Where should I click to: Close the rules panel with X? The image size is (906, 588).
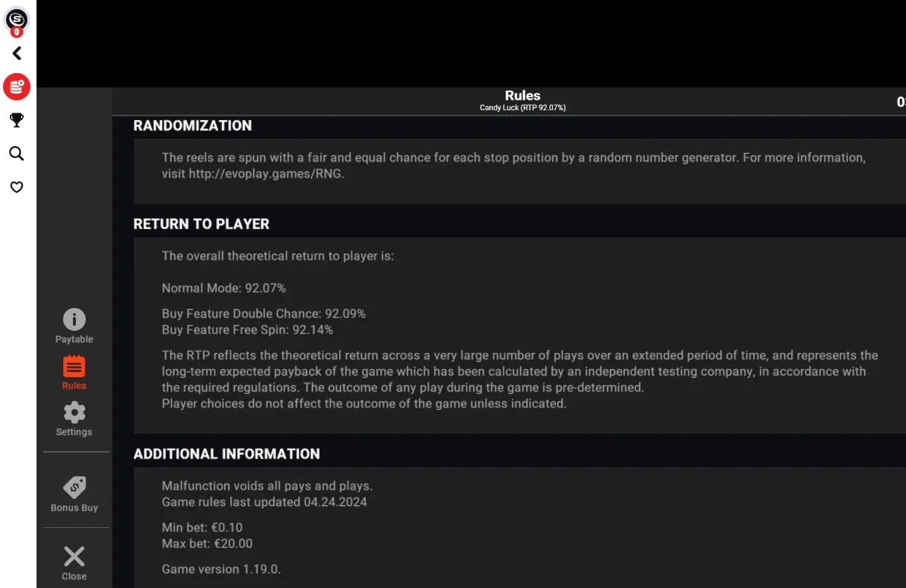click(74, 563)
